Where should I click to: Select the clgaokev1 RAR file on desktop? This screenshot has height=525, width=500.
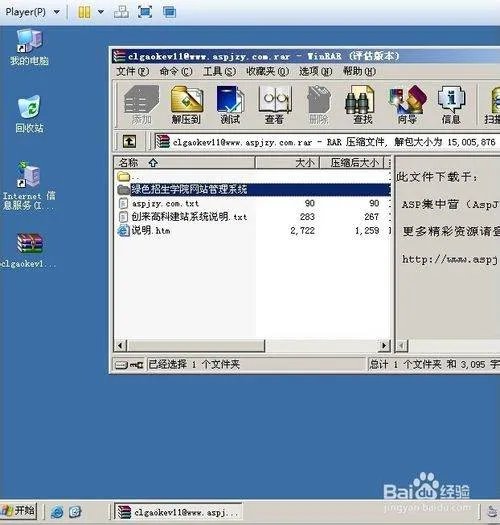29,250
